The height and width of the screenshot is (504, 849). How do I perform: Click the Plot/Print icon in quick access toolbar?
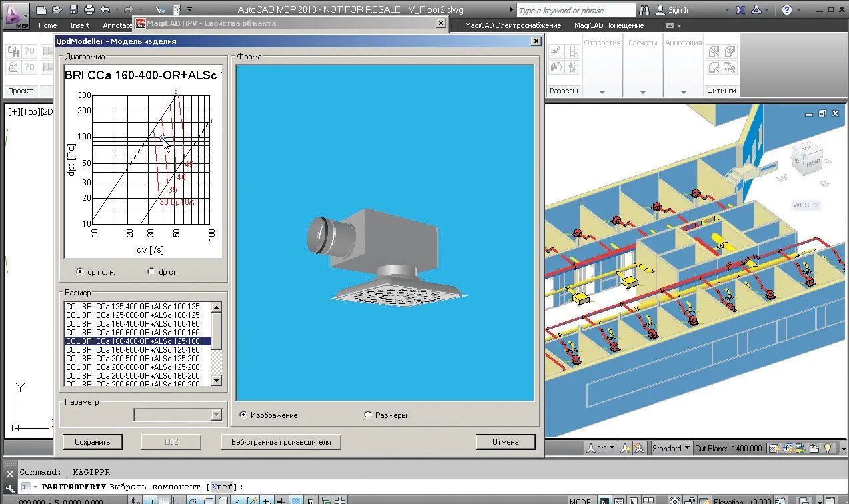pos(89,10)
